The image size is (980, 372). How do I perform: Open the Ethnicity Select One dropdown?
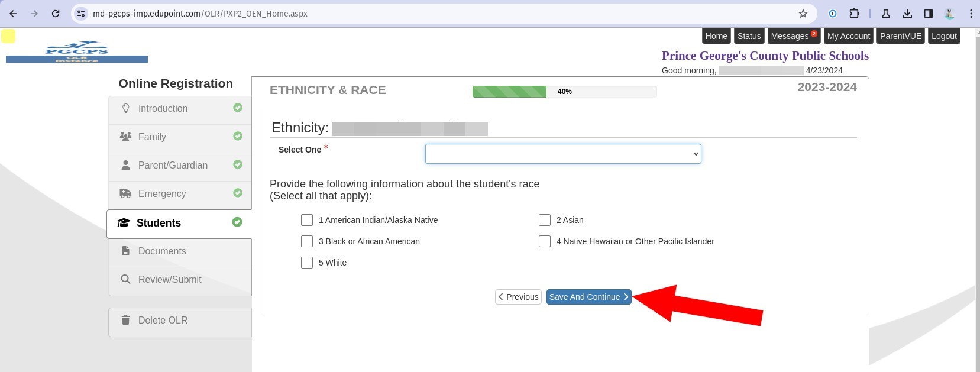[562, 154]
